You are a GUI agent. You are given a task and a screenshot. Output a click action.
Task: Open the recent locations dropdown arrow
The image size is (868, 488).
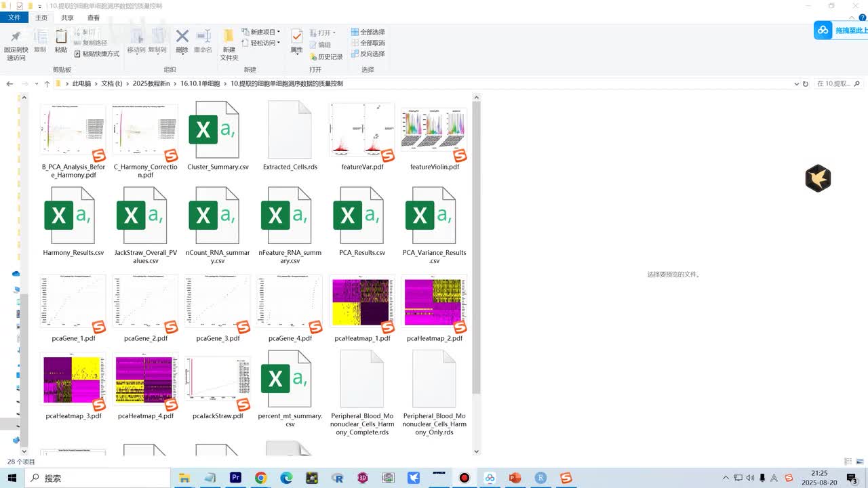tap(35, 84)
